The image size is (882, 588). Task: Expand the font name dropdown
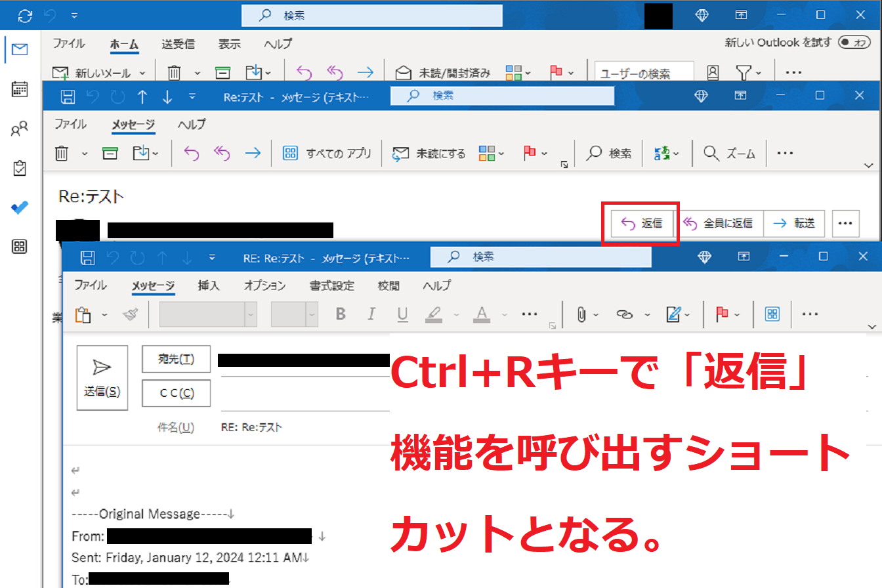pyautogui.click(x=251, y=314)
